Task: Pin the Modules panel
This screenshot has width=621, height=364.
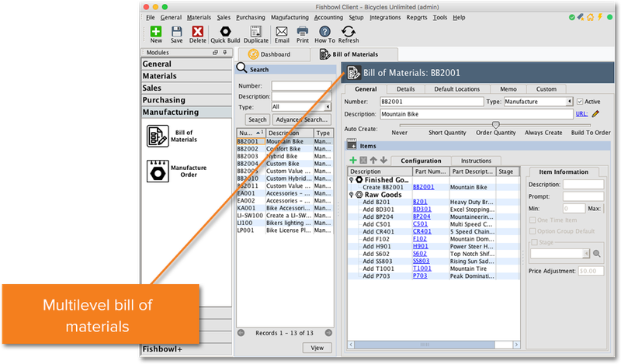Action: (x=224, y=52)
